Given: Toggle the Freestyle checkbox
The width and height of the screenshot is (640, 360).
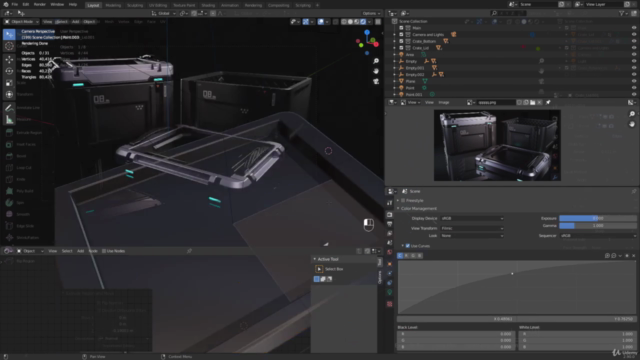Looking at the screenshot, I should [403, 200].
